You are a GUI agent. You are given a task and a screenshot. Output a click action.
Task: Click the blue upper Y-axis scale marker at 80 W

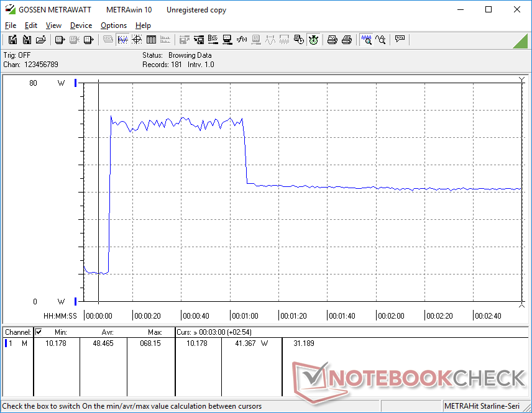[75, 83]
